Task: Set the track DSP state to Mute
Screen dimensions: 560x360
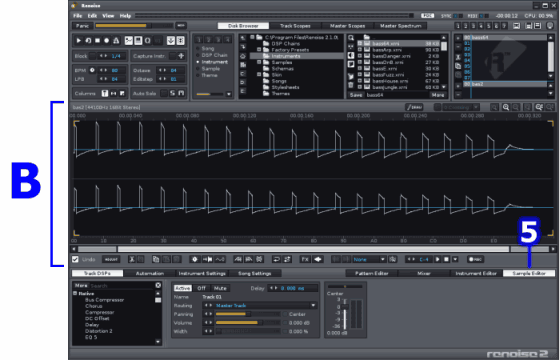Action: click(x=220, y=288)
